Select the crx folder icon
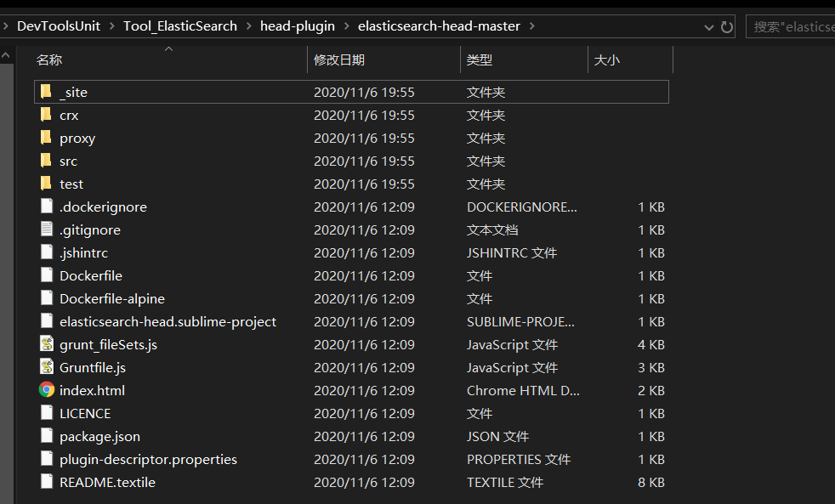The image size is (835, 504). 46,115
